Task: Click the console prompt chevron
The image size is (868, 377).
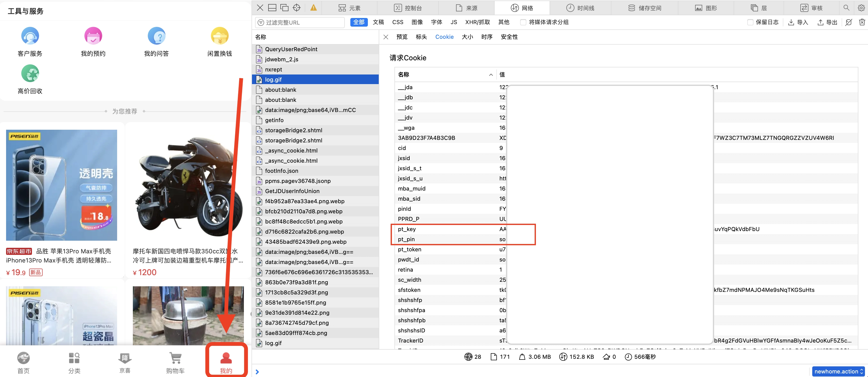Action: point(257,372)
